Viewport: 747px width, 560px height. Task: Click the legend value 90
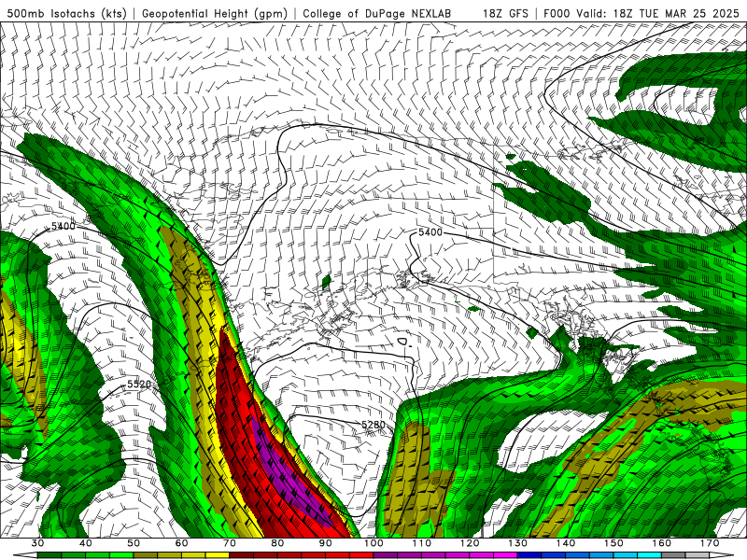[325, 543]
